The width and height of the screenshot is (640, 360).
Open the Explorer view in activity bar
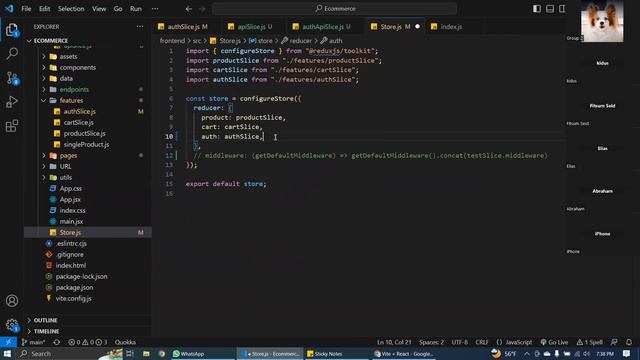point(12,30)
